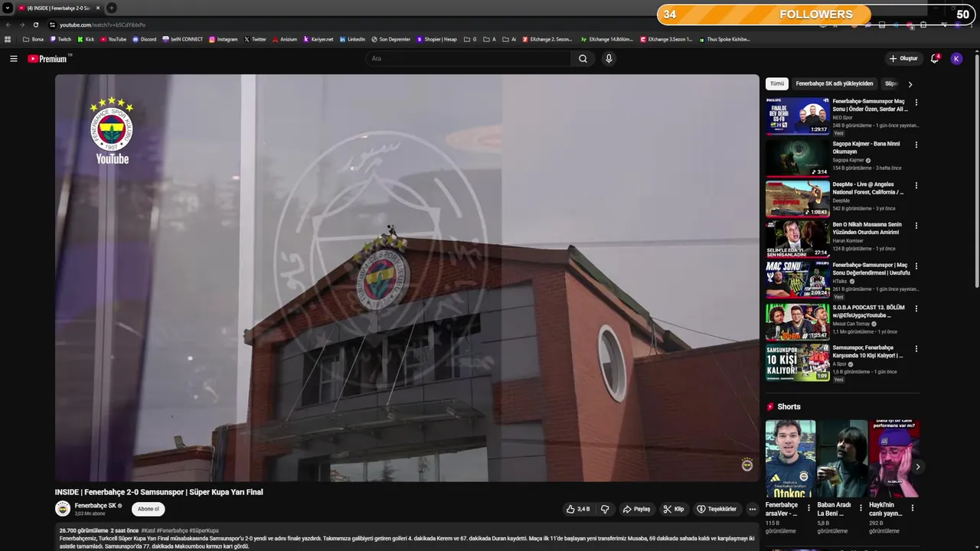This screenshot has height=551, width=980.
Task: Open the A Spor 10 Kişi Kalıyor thumbnail
Action: (797, 362)
